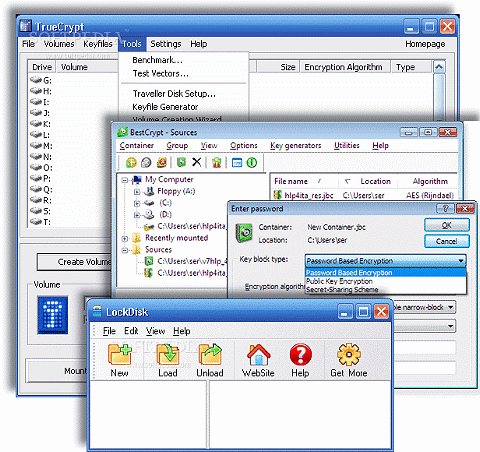The height and width of the screenshot is (452, 480).
Task: Click green safe icon in Enter password dialog
Action: [x=244, y=232]
